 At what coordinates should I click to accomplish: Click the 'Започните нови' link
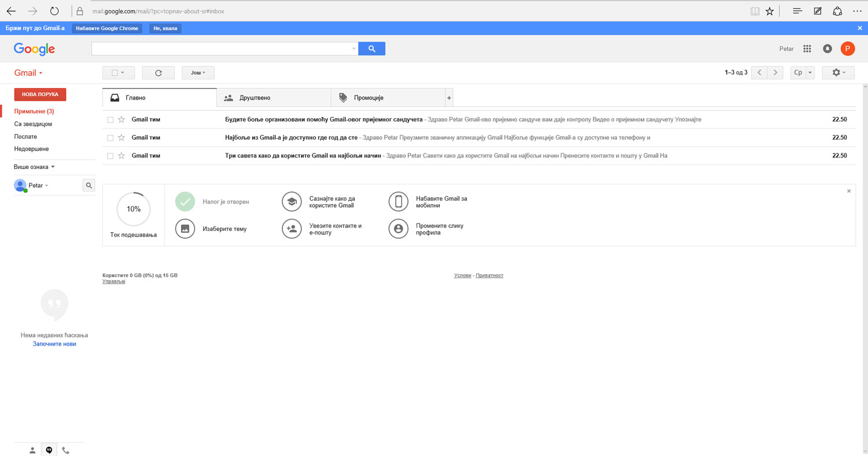[54, 344]
